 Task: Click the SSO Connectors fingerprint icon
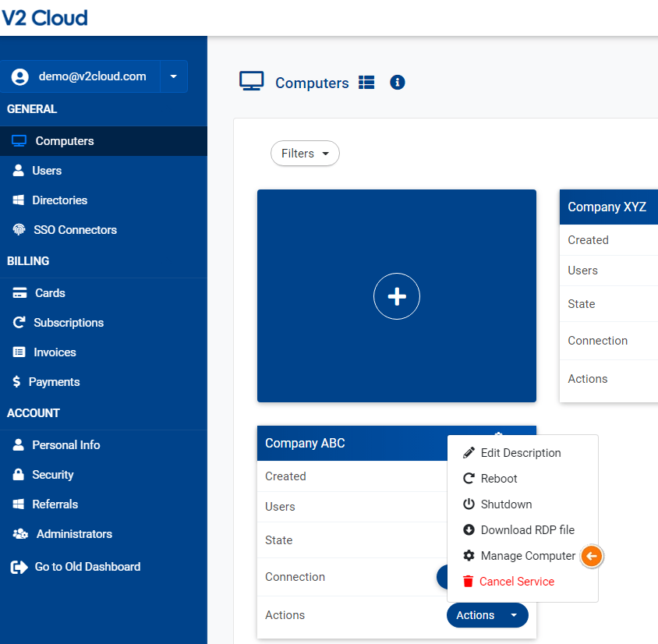pyautogui.click(x=19, y=229)
